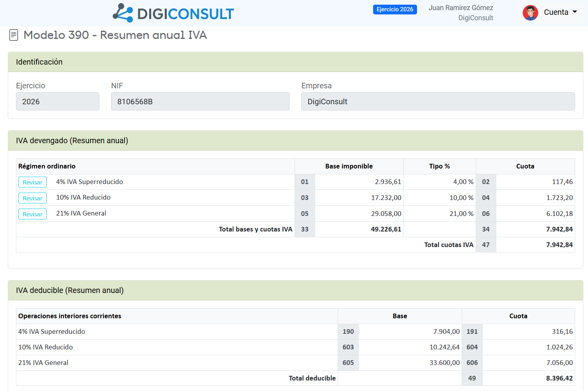Click deducible base value 10.242,64
The image size is (588, 391).
coord(445,347)
